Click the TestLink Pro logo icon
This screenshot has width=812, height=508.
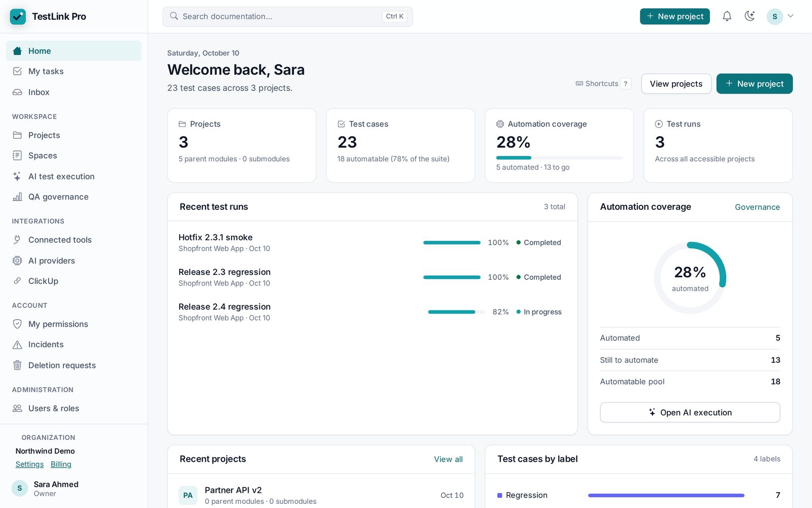pos(18,17)
